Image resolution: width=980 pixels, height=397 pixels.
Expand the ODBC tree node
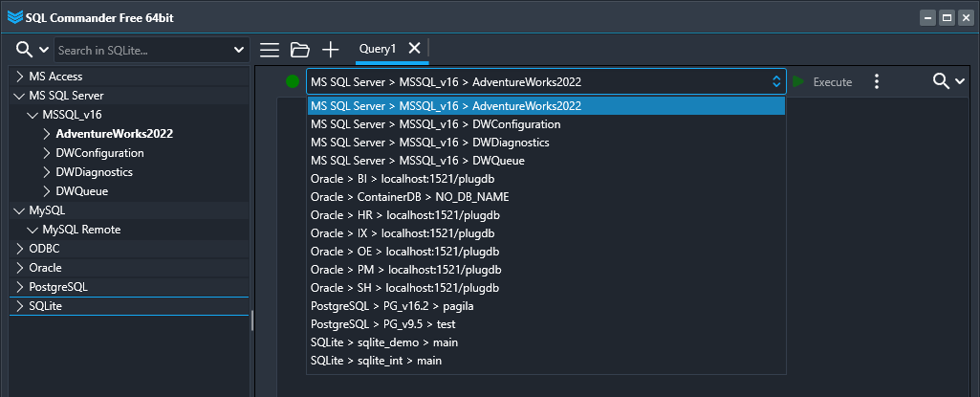coord(20,249)
